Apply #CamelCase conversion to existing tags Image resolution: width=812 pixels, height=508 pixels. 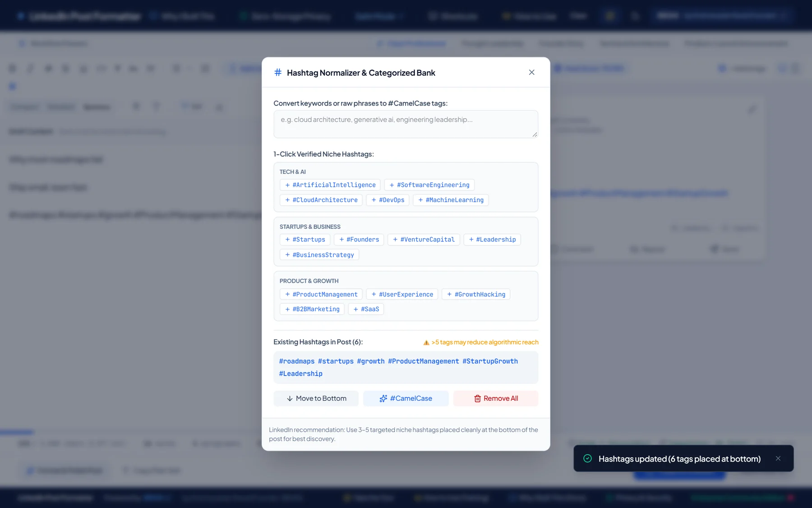pos(406,398)
